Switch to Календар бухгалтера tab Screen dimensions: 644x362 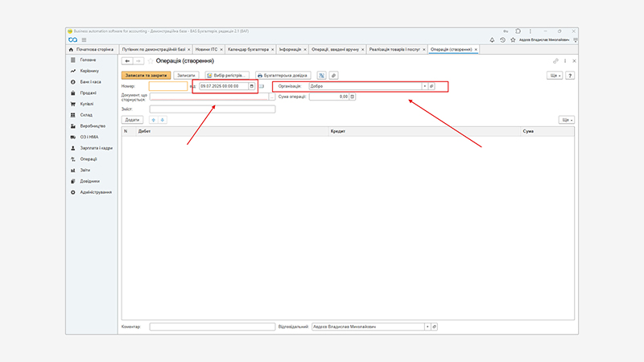point(248,49)
